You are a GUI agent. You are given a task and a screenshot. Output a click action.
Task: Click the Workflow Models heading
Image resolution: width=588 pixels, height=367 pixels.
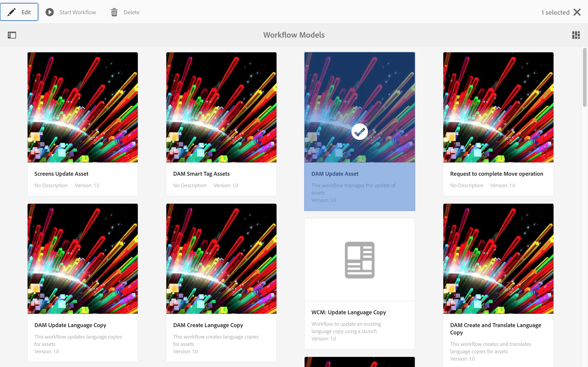point(294,35)
